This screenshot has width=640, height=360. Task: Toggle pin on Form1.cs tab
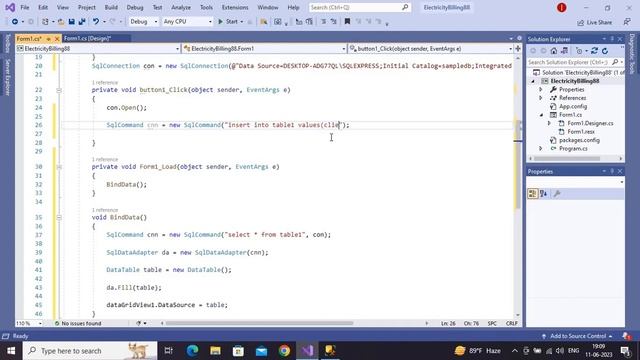(x=48, y=39)
